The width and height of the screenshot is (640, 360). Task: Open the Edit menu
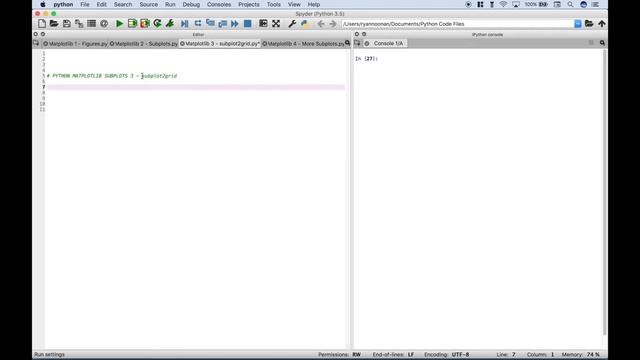tap(101, 4)
